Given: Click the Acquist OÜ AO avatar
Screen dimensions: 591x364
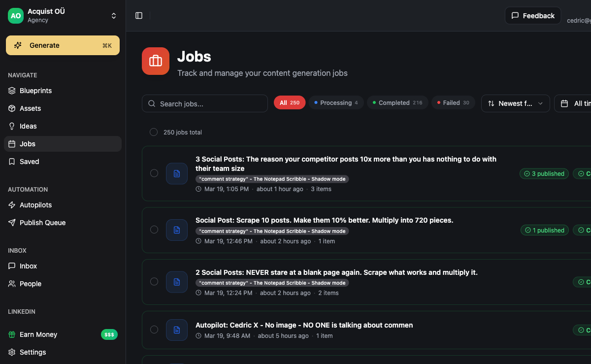Looking at the screenshot, I should (16, 16).
